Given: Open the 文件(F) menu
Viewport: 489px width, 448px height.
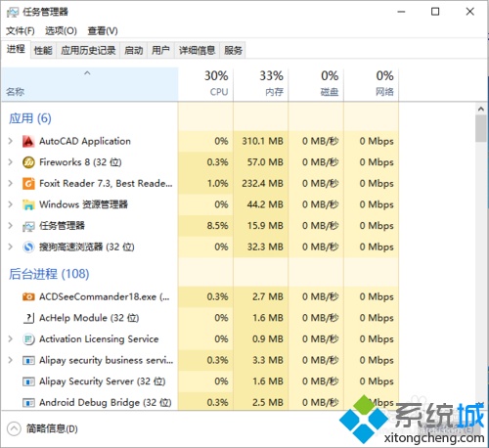Looking at the screenshot, I should pos(21,31).
